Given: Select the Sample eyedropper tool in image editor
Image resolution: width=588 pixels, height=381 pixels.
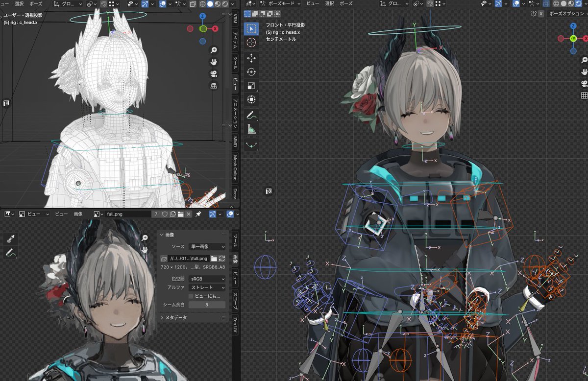Looking at the screenshot, I should (10, 238).
